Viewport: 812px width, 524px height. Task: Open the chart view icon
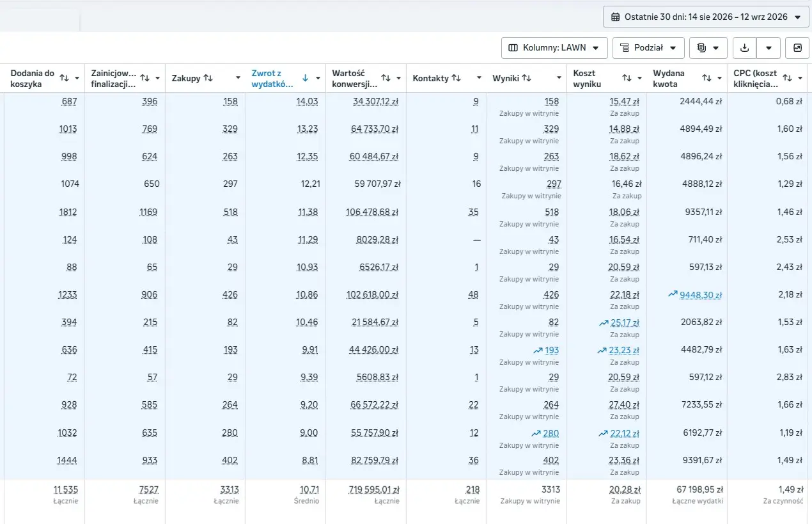797,48
